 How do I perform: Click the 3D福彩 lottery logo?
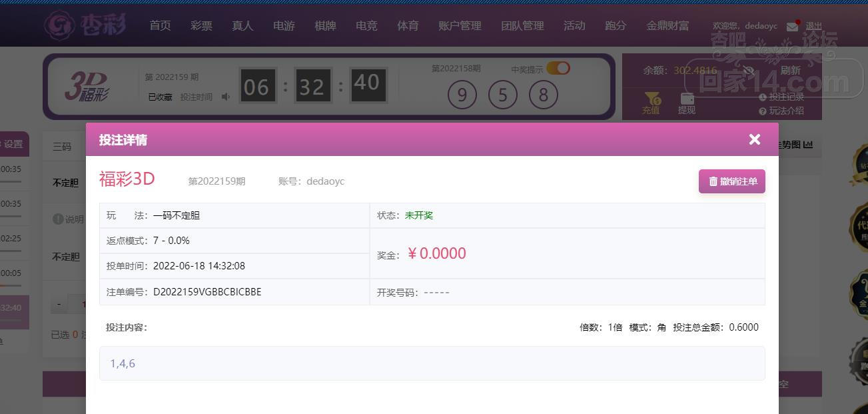(87, 87)
